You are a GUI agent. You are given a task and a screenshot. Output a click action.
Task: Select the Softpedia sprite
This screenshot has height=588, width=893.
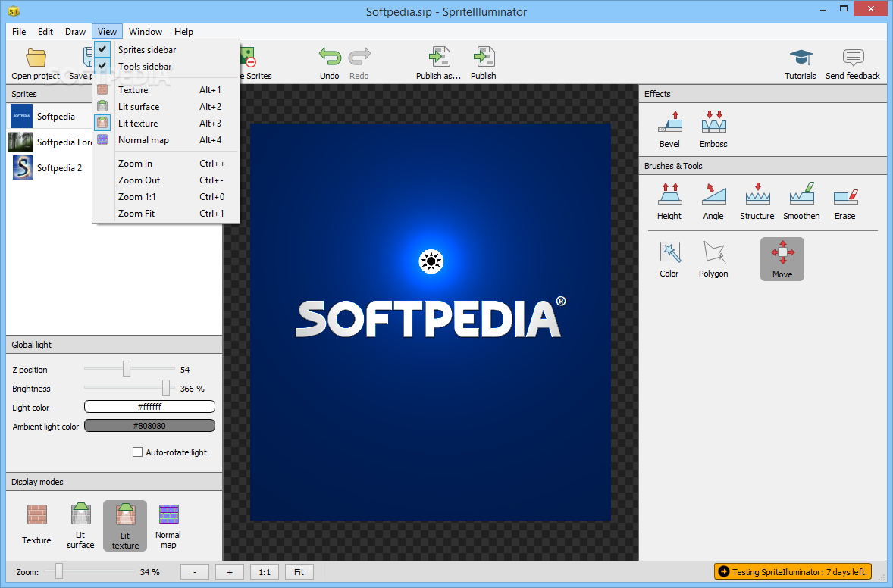tap(50, 116)
